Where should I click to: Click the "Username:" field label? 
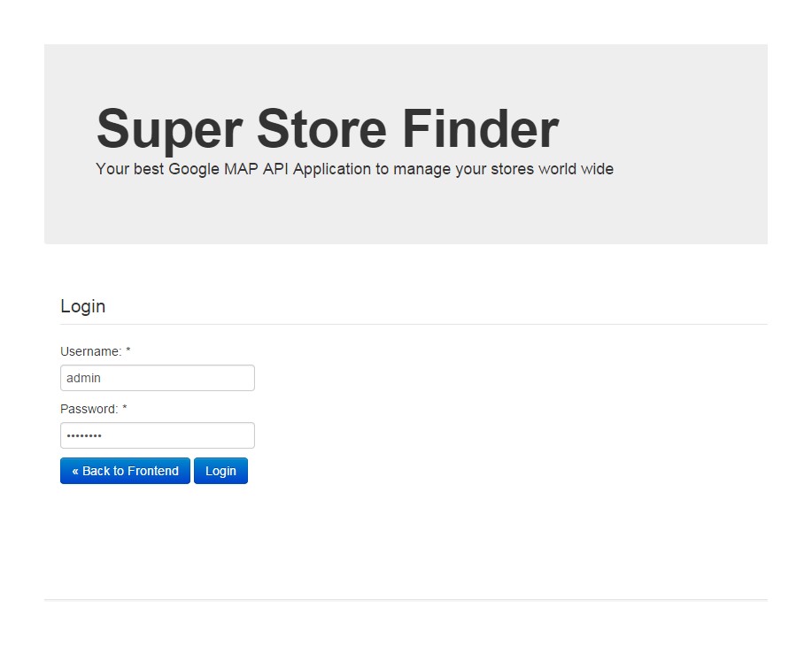pyautogui.click(x=90, y=351)
